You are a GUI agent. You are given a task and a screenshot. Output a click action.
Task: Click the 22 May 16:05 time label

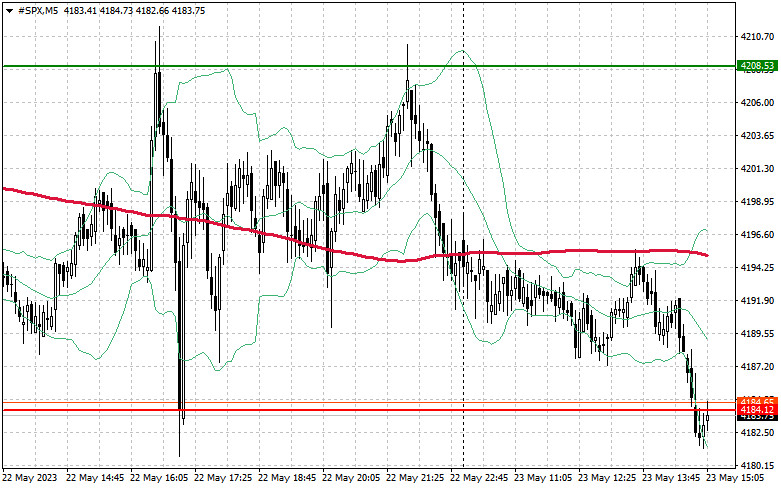[160, 479]
